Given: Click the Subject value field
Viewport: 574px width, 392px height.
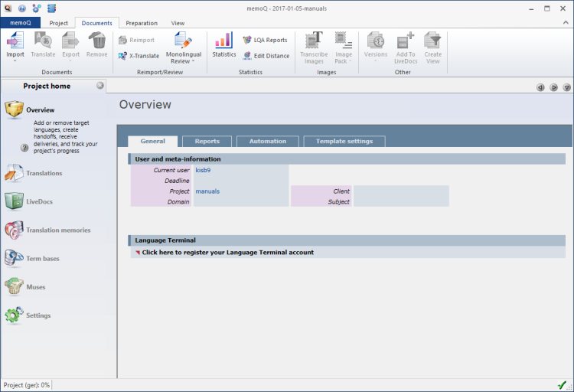Looking at the screenshot, I should point(401,202).
